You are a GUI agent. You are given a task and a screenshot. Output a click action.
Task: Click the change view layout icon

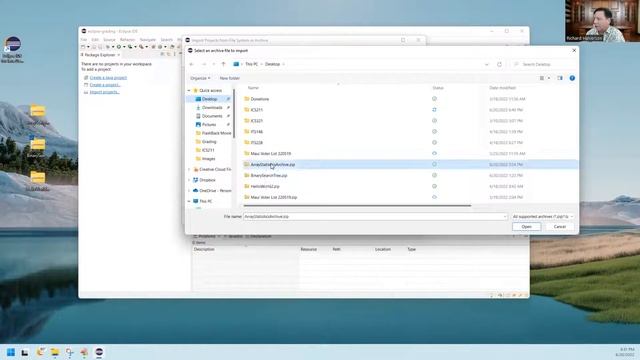[x=542, y=78]
